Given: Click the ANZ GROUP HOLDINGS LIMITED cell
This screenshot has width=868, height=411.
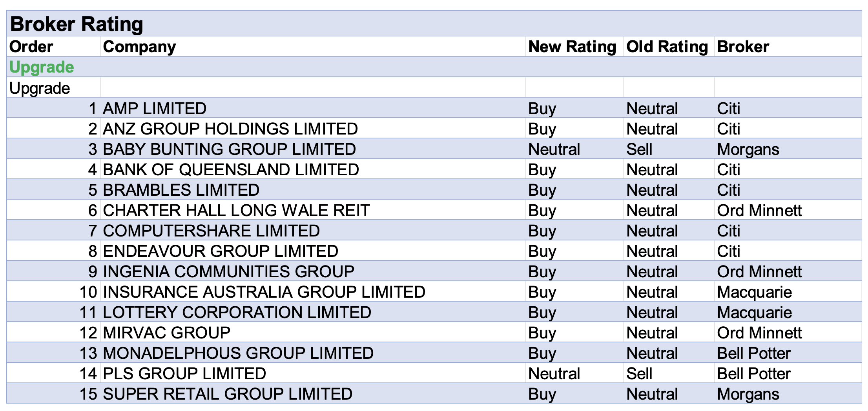Looking at the screenshot, I should (x=230, y=129).
